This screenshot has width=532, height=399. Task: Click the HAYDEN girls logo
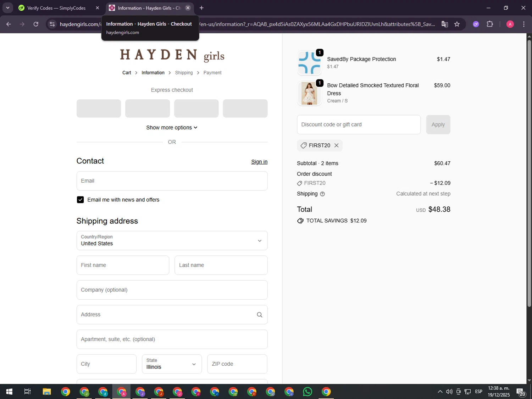172,55
